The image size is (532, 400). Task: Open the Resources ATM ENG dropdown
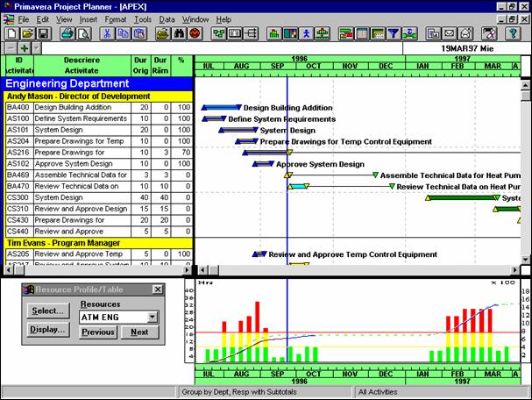tap(153, 317)
